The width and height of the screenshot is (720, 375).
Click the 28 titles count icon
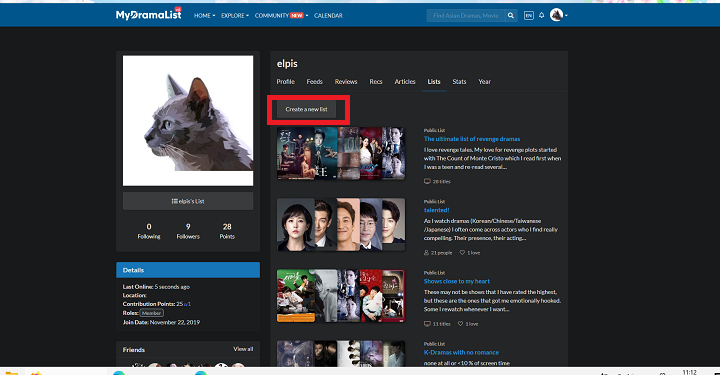click(427, 181)
